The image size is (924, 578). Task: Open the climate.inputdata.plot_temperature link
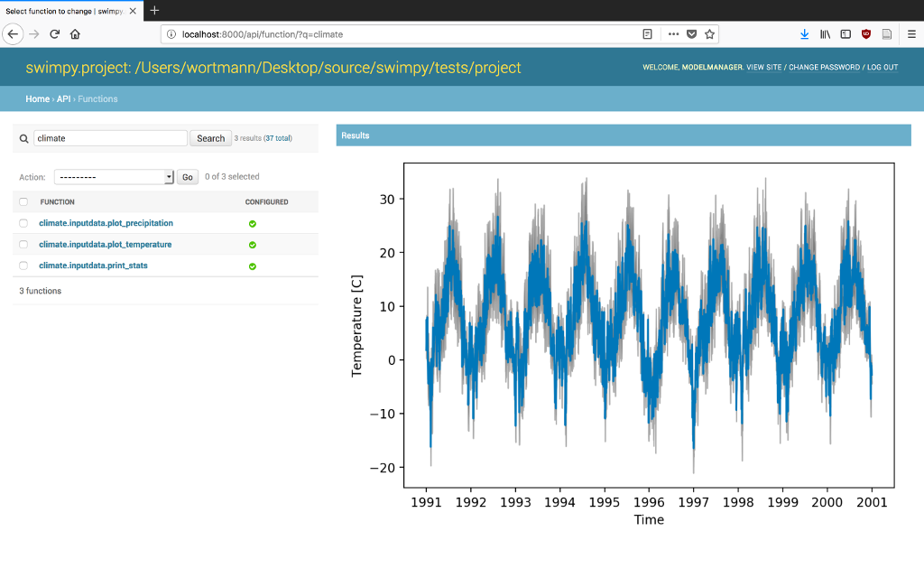click(x=105, y=245)
